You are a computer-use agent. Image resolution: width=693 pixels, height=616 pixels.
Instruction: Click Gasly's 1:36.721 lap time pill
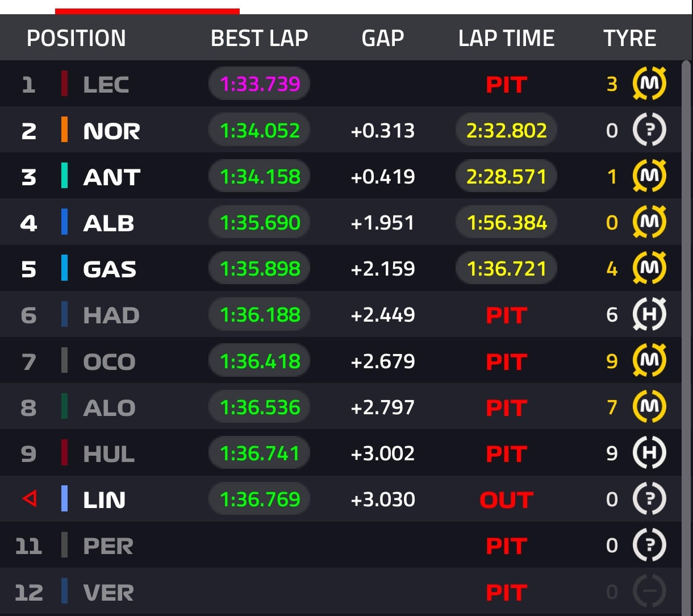(506, 269)
